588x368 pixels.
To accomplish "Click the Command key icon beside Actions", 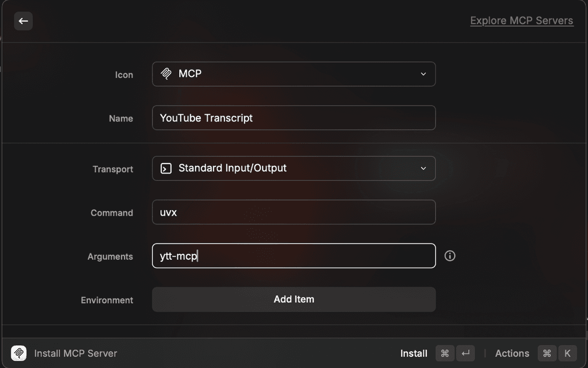I will click(547, 353).
